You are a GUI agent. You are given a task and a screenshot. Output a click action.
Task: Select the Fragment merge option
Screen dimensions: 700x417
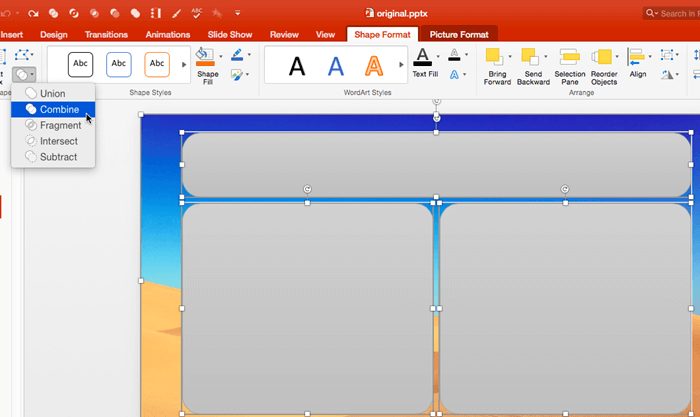(x=60, y=125)
